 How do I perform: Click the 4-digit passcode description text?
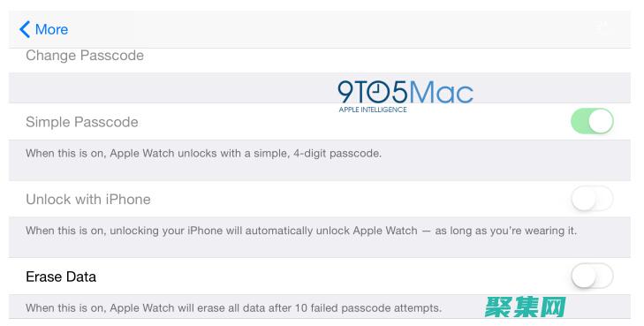[x=204, y=154]
